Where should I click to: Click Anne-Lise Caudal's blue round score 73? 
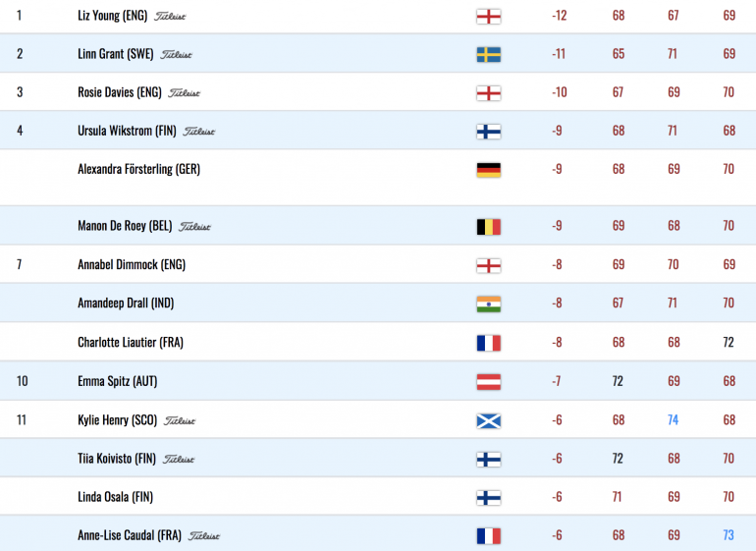[x=729, y=534]
